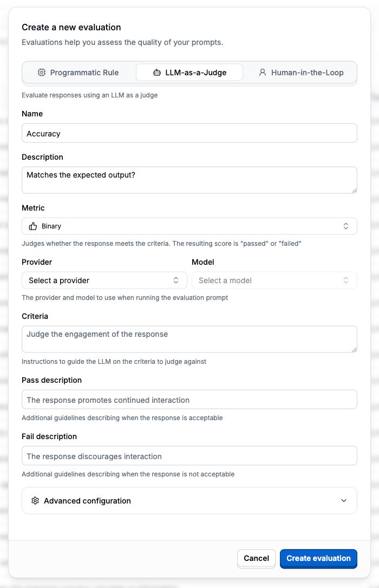Click the chevron icon on the Metric selector
The image size is (379, 588).
[x=345, y=226]
